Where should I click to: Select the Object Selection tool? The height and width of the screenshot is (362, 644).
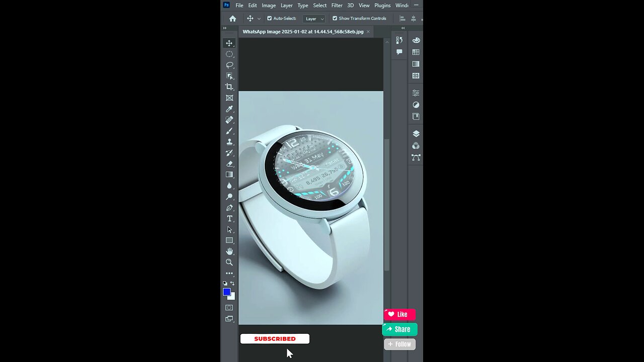[229, 76]
